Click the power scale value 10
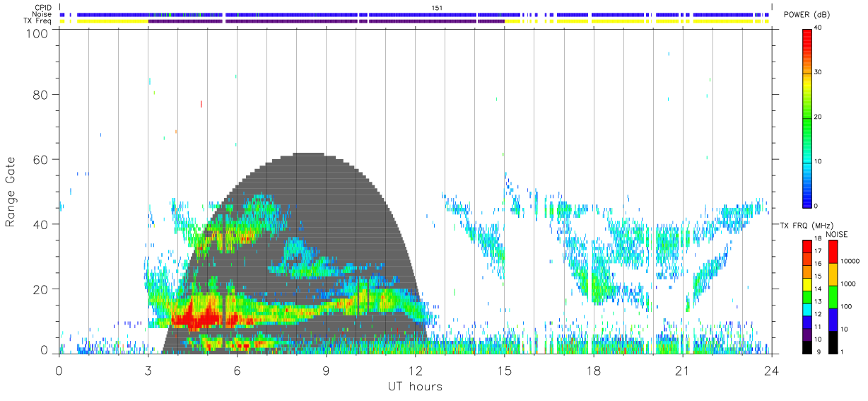Screen dimensions: 868x401 coord(819,162)
